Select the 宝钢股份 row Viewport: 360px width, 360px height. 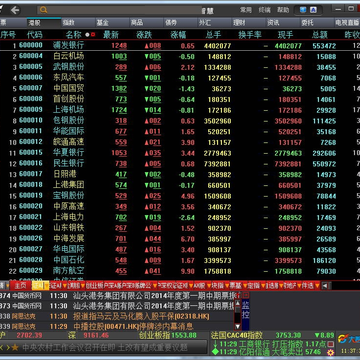pyautogui.click(x=180, y=196)
